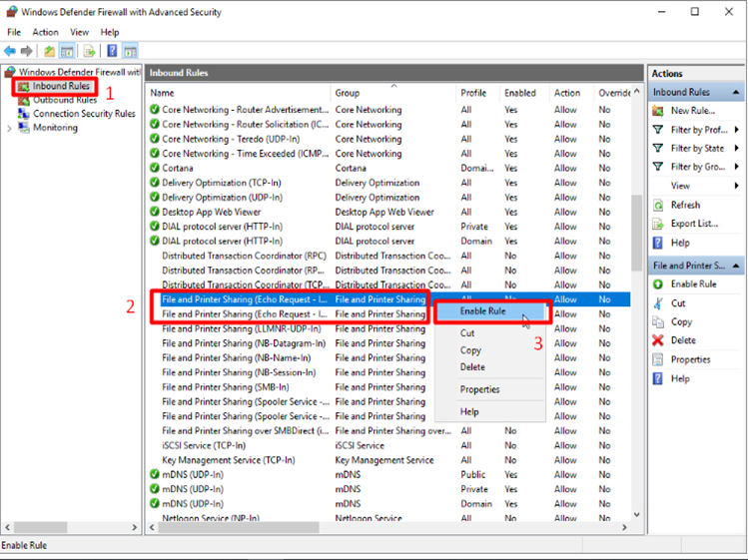748x560 pixels.
Task: Open Properties from the Actions pane
Action: click(690, 359)
